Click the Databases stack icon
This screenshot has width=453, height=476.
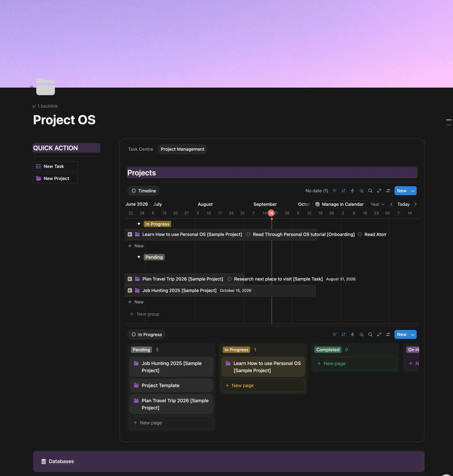click(x=44, y=462)
